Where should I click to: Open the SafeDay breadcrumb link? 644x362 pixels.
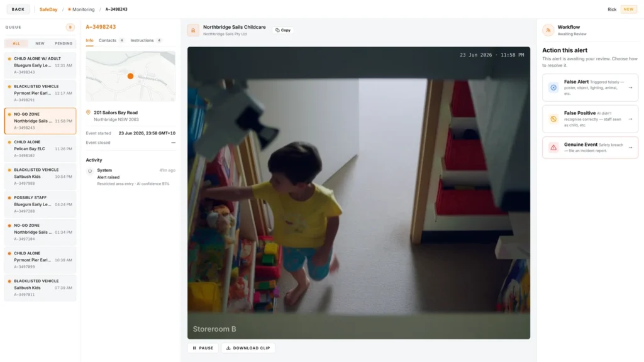48,9
